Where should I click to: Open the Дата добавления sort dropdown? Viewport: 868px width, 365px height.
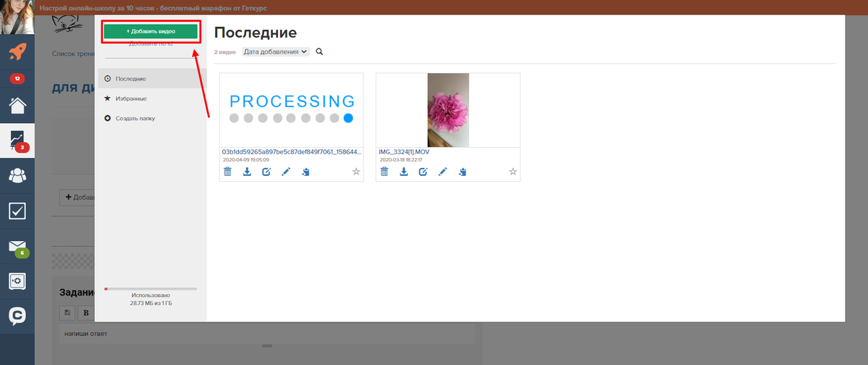(275, 52)
